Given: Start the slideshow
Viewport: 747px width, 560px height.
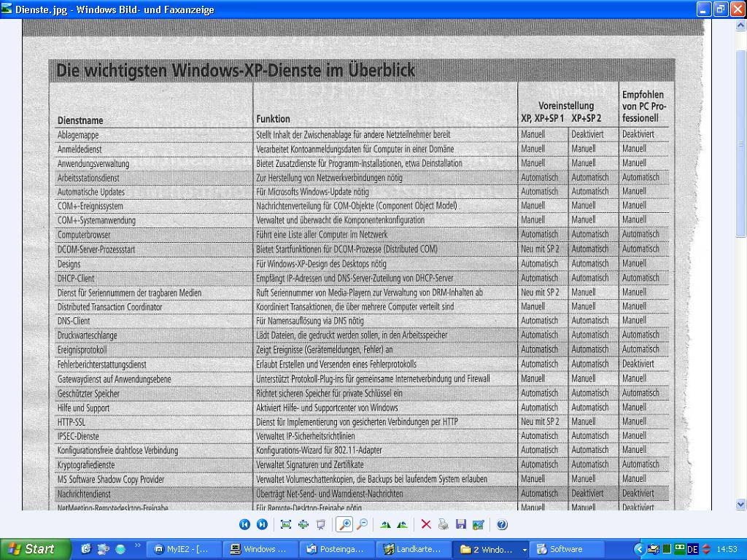Looking at the screenshot, I should click(321, 524).
